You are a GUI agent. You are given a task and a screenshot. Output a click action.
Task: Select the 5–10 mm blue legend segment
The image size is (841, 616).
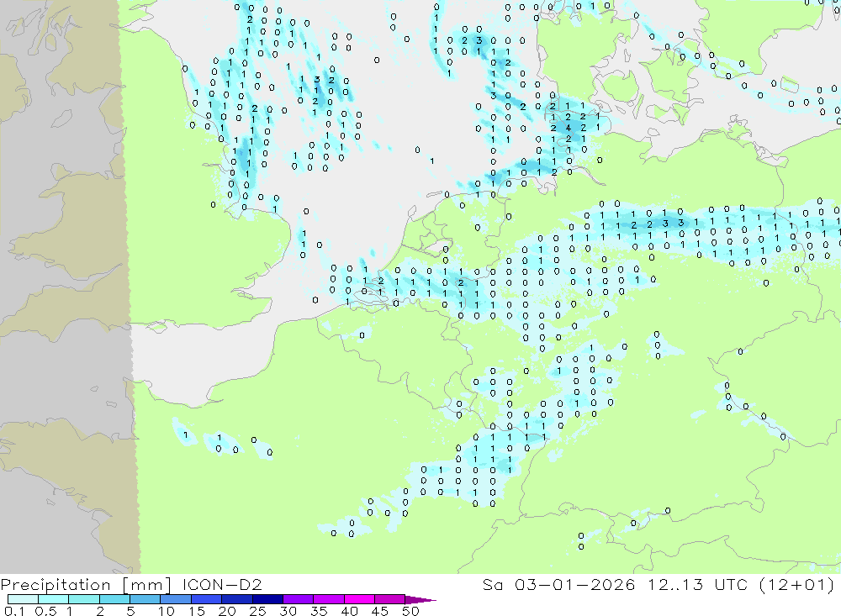pos(145,599)
